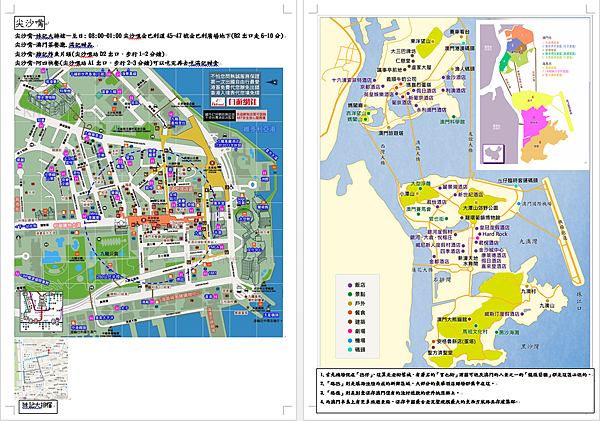The image size is (600, 421).
Task: Click the 九澳村 label
Action: 528,291
